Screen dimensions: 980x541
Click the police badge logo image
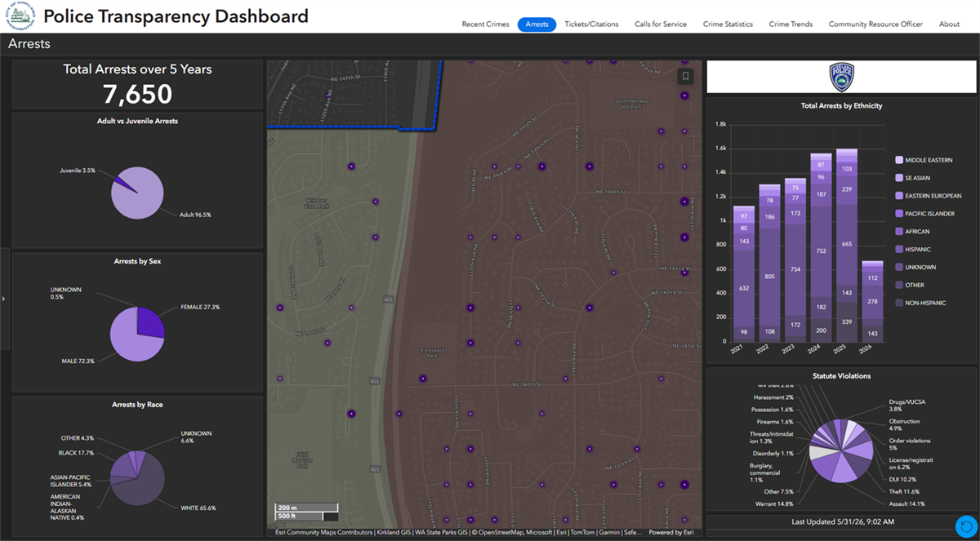(841, 78)
